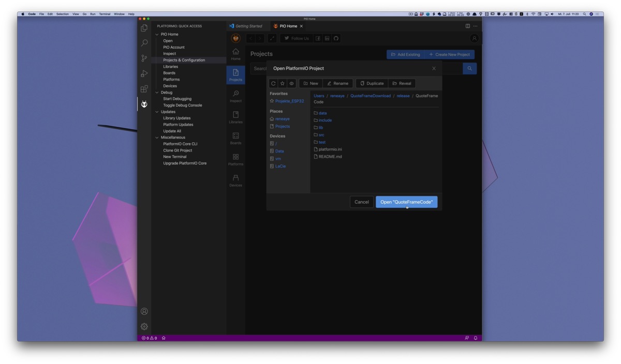Open the Explorer view in activity bar
621x364 pixels.
[x=144, y=28]
